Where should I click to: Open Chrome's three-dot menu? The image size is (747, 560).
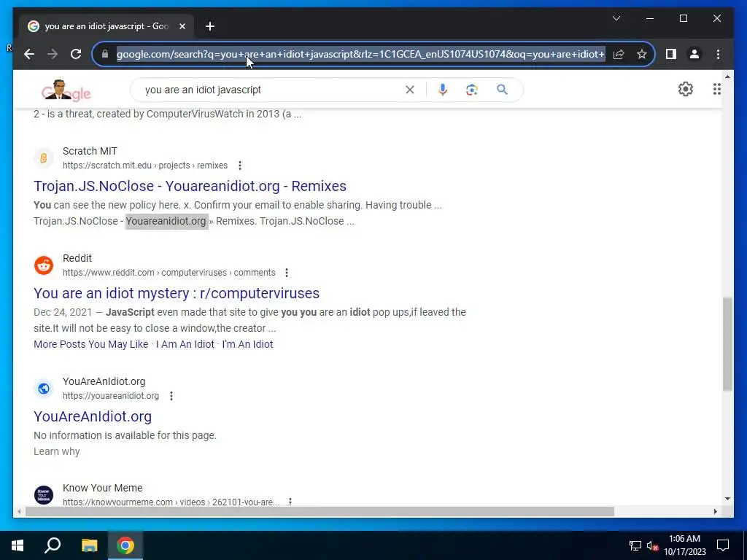[718, 54]
